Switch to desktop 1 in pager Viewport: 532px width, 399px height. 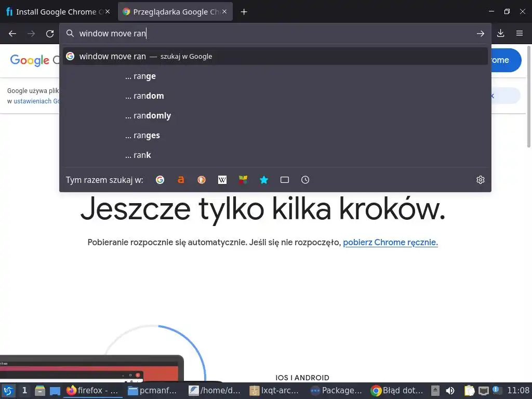point(24,391)
